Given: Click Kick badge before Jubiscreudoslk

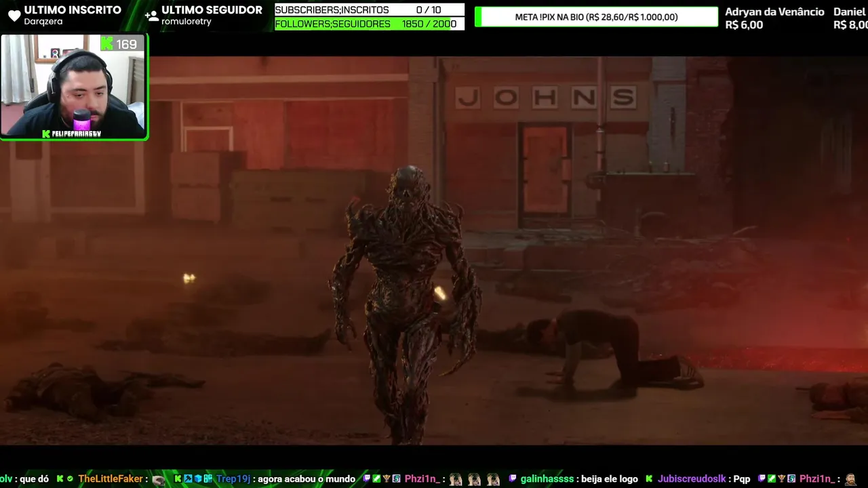Looking at the screenshot, I should [x=650, y=479].
